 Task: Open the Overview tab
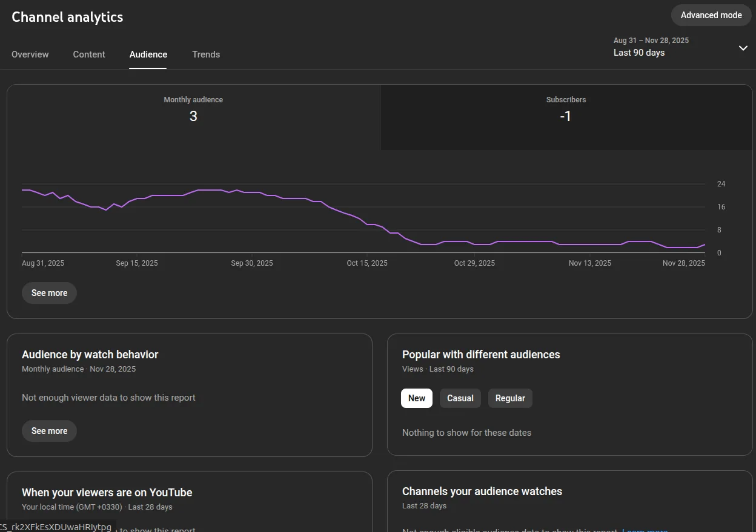[x=30, y=54]
